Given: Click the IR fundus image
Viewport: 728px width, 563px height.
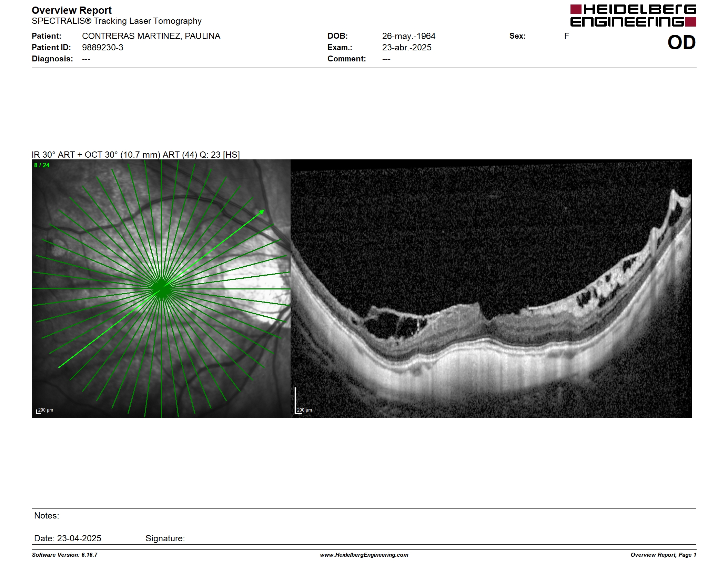Looking at the screenshot, I should click(x=161, y=288).
